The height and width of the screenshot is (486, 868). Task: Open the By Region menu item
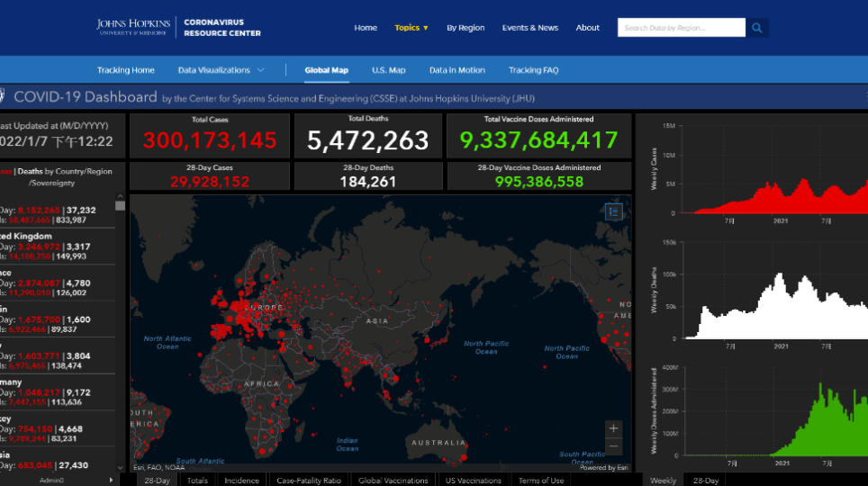(x=466, y=28)
